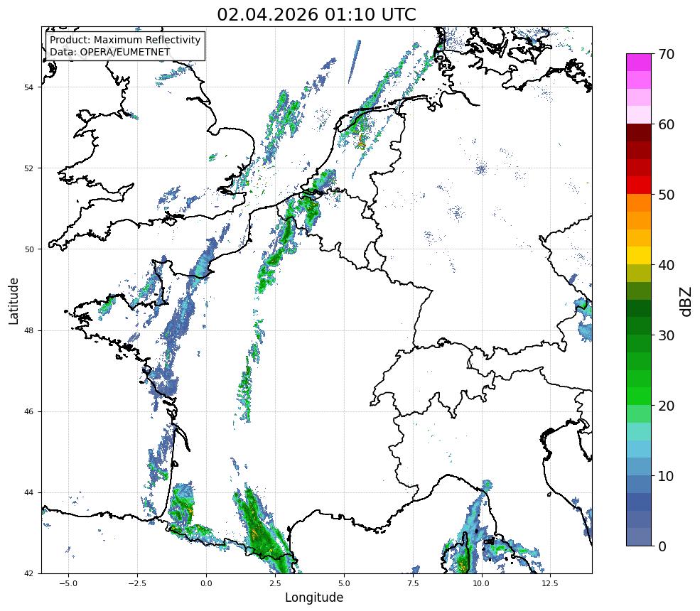Viewport: 700px width, 611px height.
Task: Click the longitude tick label 7.5
Action: pyautogui.click(x=413, y=583)
